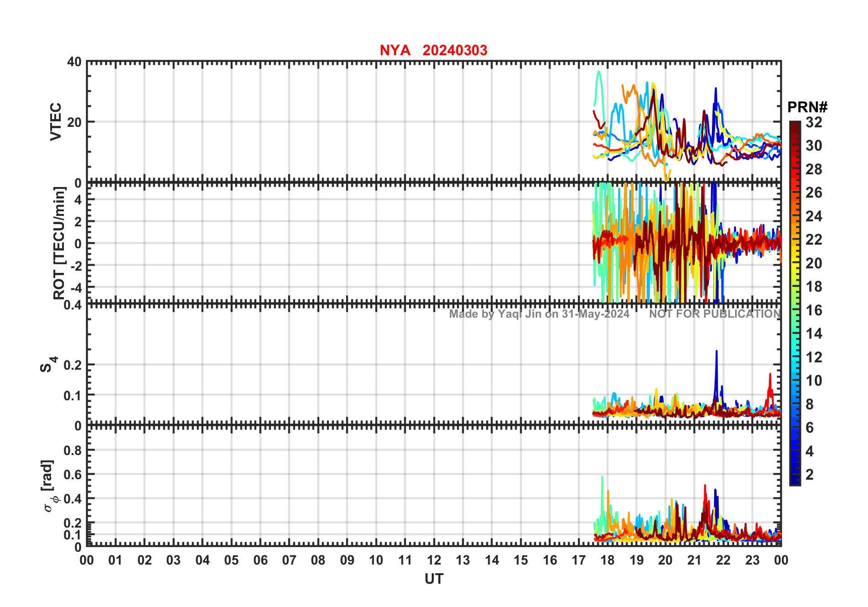Click the orange colorbar region near 24
The height and width of the screenshot is (607, 868).
coord(795,216)
